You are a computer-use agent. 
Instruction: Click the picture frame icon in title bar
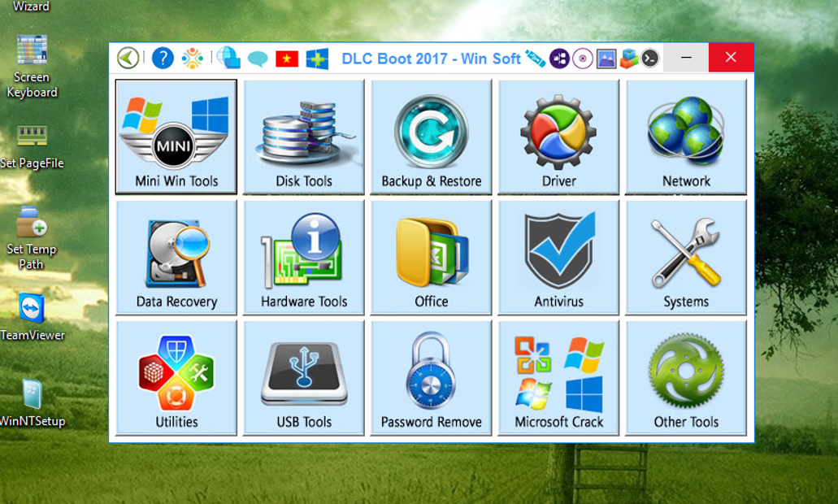coord(606,59)
